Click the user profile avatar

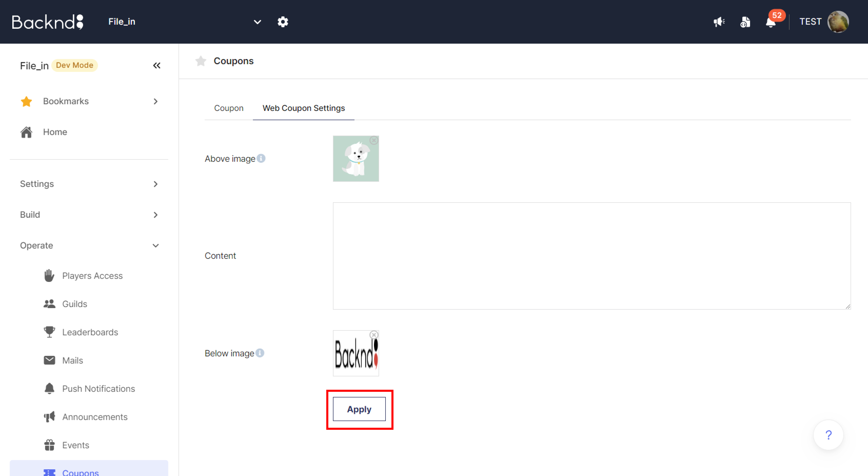pos(838,22)
